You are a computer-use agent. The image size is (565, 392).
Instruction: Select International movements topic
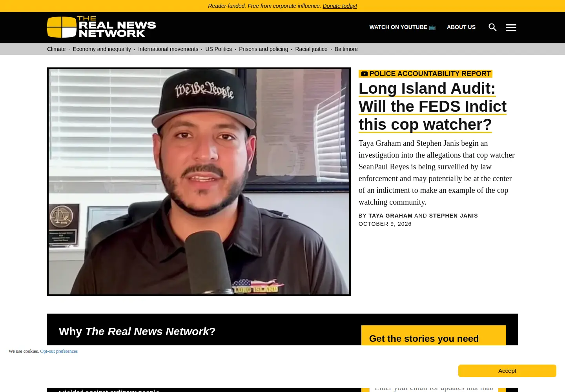[x=168, y=49]
